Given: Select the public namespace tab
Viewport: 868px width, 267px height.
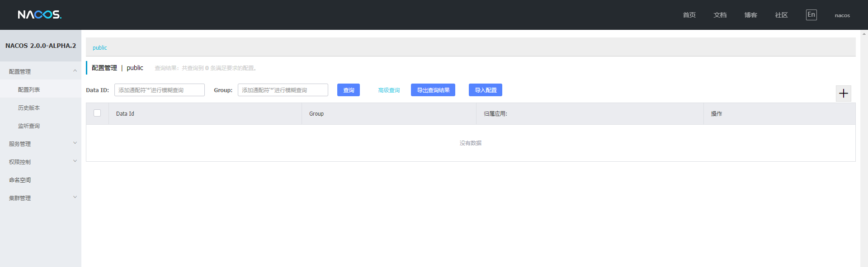Looking at the screenshot, I should pyautogui.click(x=100, y=47).
